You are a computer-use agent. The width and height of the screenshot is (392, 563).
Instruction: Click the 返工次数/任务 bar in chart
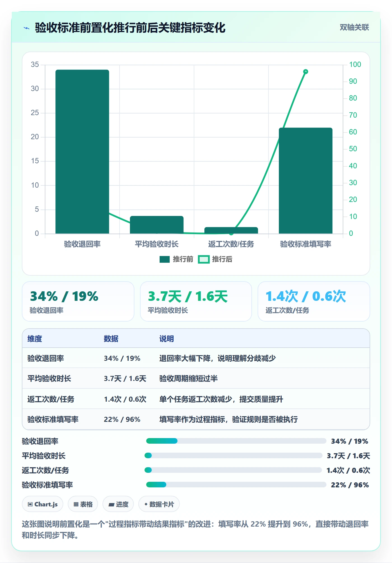[x=231, y=230]
